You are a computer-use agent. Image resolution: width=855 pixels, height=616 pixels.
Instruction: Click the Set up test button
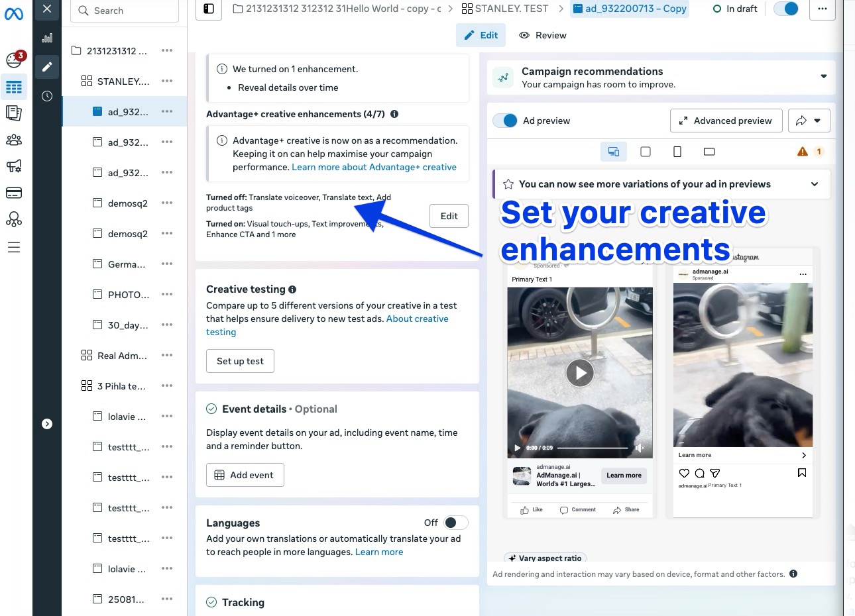240,361
